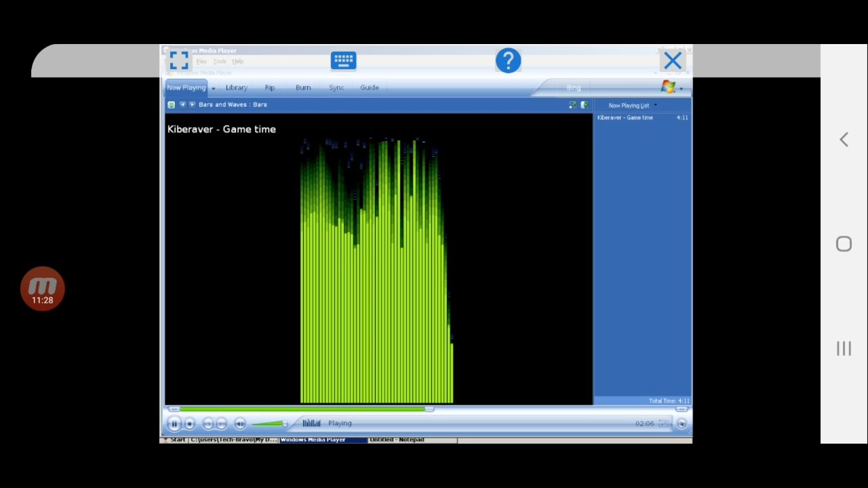Screen dimensions: 868x488
Task: Expand the Now Playing tab dropdown arrow
Action: click(213, 88)
